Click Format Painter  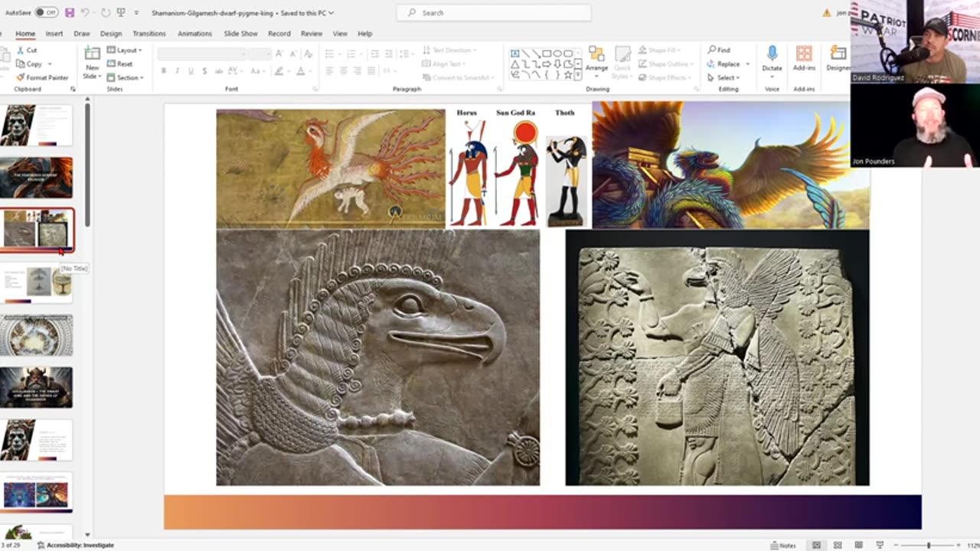coord(42,77)
